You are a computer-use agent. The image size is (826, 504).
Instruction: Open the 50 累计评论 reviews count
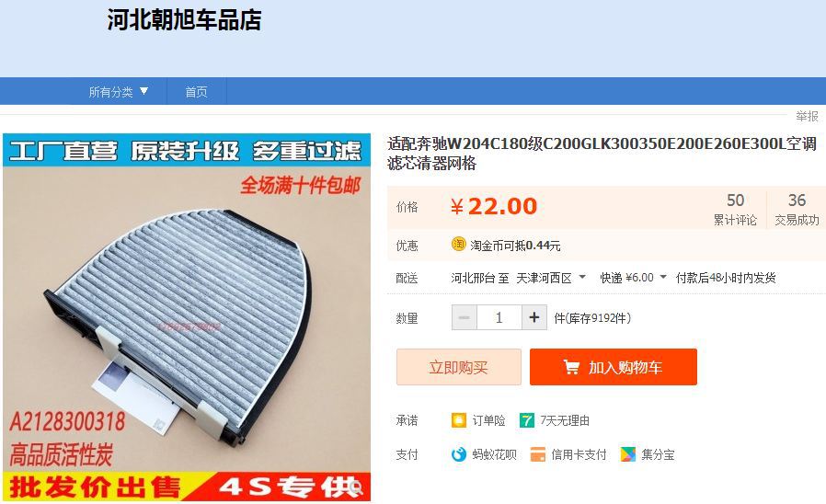click(735, 209)
